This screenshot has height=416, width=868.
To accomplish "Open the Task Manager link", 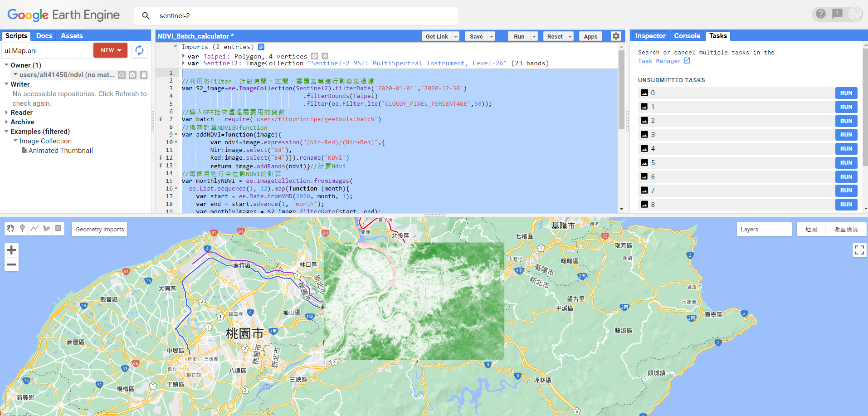I will click(x=661, y=61).
